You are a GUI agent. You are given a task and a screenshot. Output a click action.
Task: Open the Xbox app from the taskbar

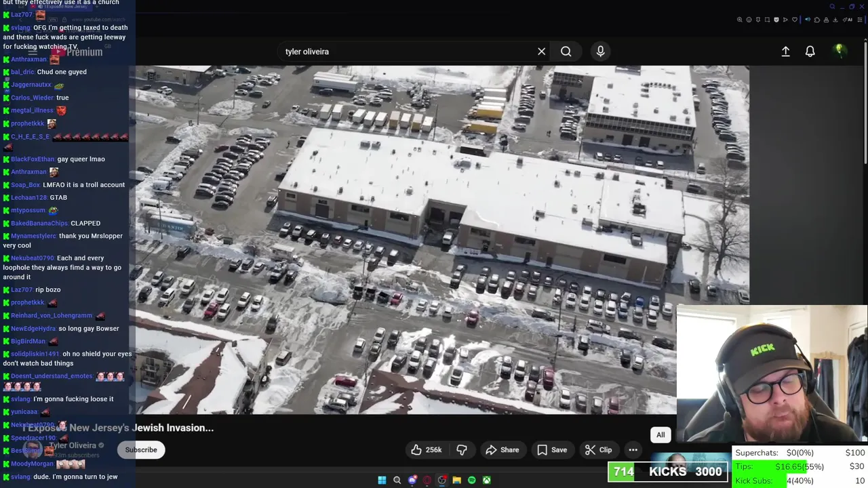pos(487,480)
